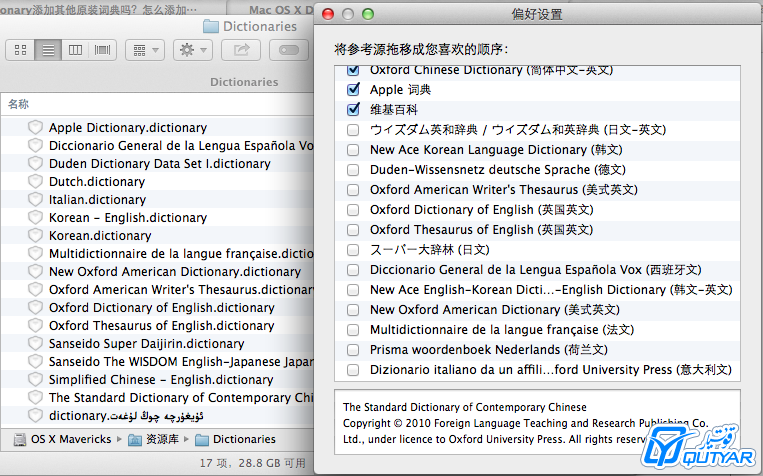This screenshot has width=763, height=476.
Task: Switch Finder to icon view
Action: [20, 50]
